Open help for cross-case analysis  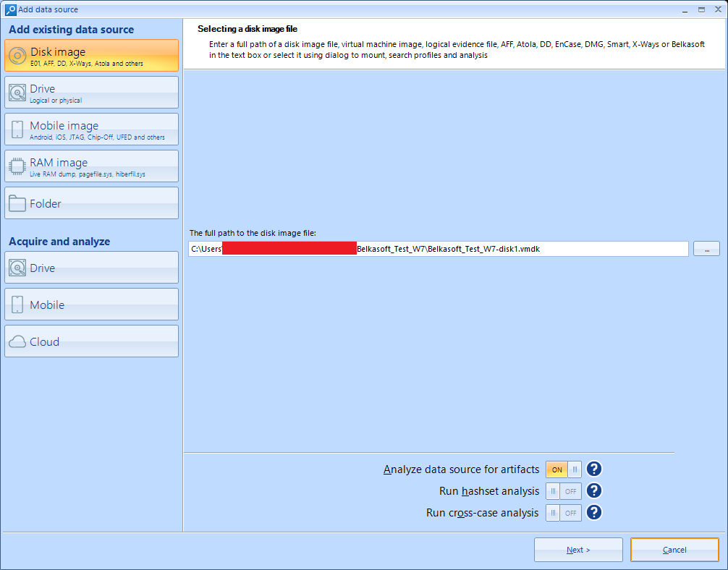coord(594,513)
